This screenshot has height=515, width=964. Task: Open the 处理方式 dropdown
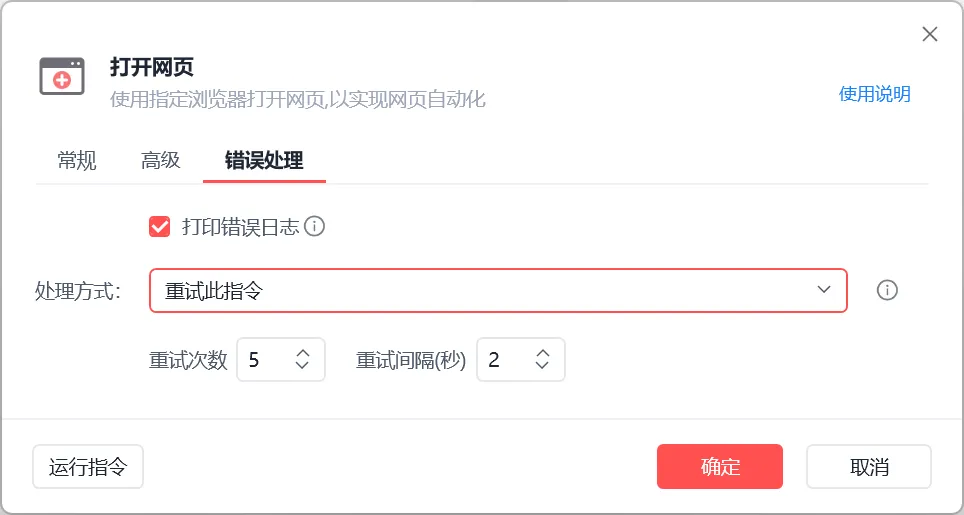[x=498, y=290]
